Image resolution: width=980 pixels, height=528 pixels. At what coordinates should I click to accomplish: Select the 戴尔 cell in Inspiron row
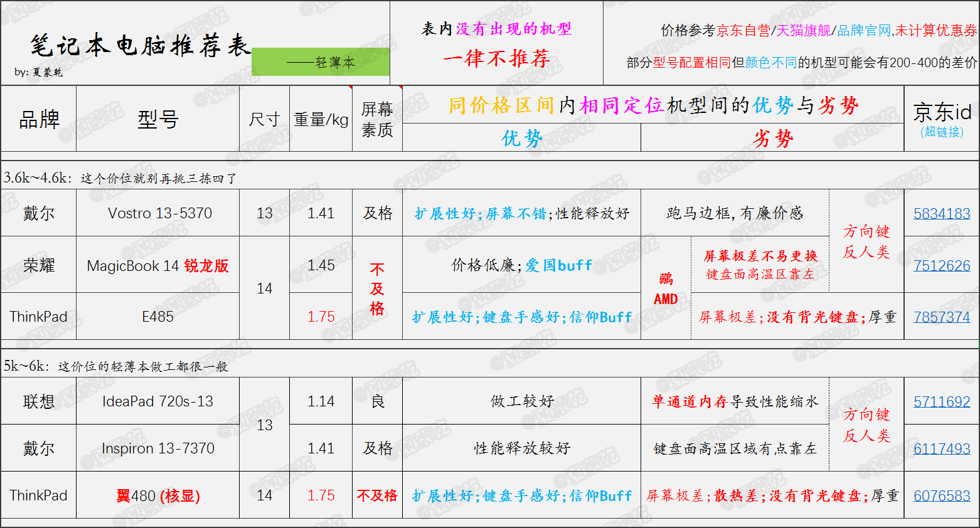point(39,448)
